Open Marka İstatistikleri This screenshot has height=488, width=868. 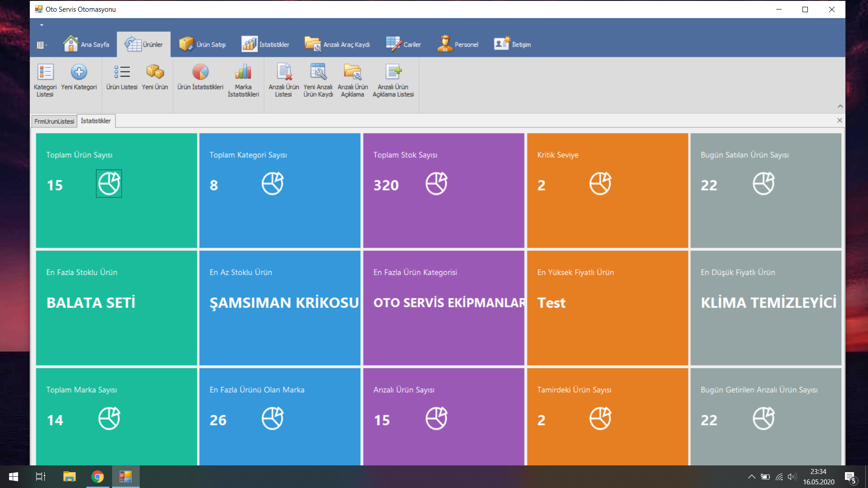[x=243, y=80]
